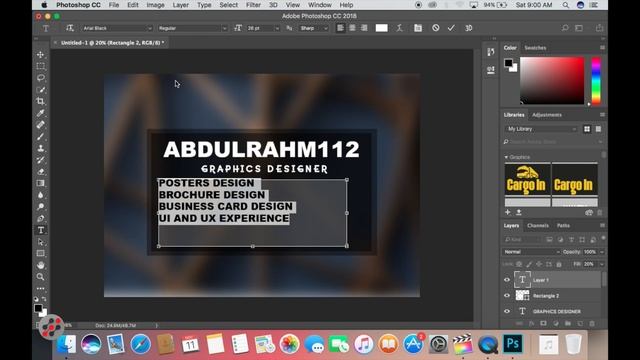
Task: Select the Lasso tool
Action: click(40, 78)
